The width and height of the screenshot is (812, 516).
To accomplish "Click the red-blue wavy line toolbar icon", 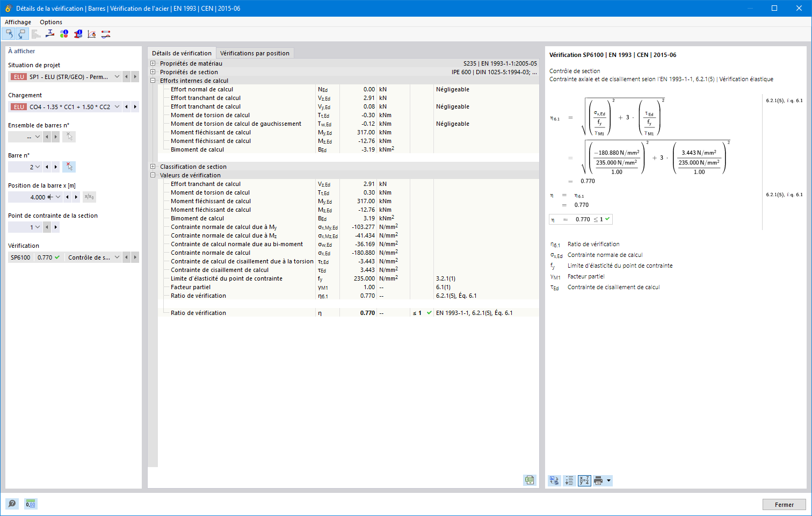I will [106, 34].
